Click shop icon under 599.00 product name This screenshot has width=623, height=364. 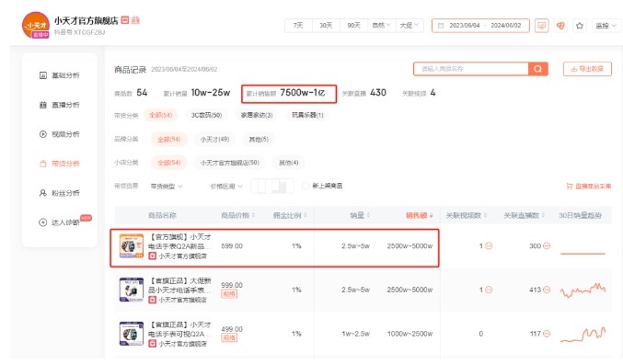152,256
